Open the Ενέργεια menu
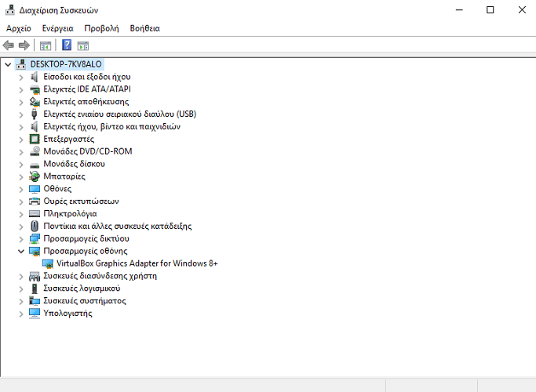 [x=58, y=28]
